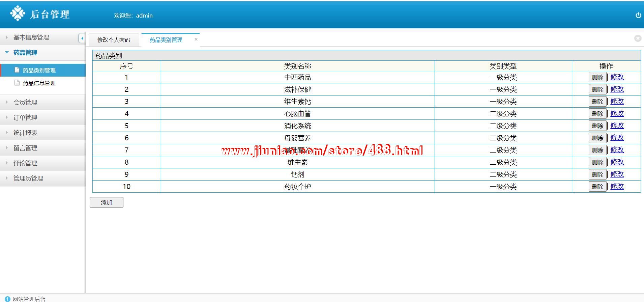Click the power logout icon

[x=638, y=15]
